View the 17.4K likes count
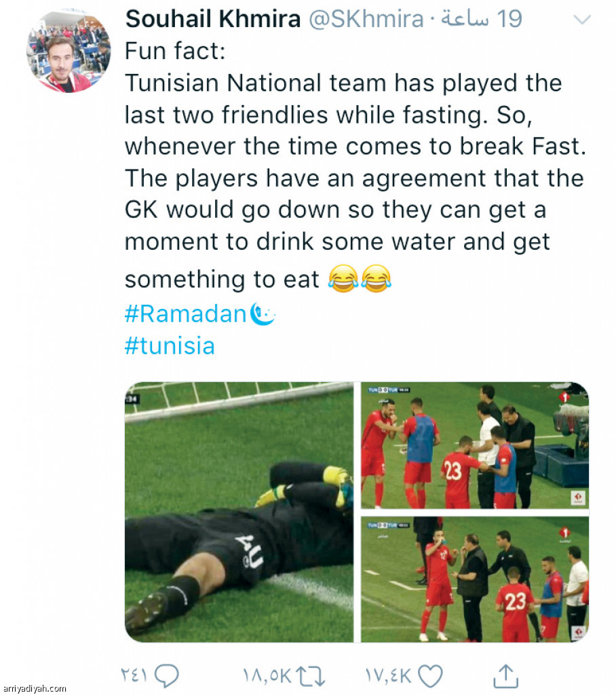Image resolution: width=616 pixels, height=695 pixels. point(389,677)
